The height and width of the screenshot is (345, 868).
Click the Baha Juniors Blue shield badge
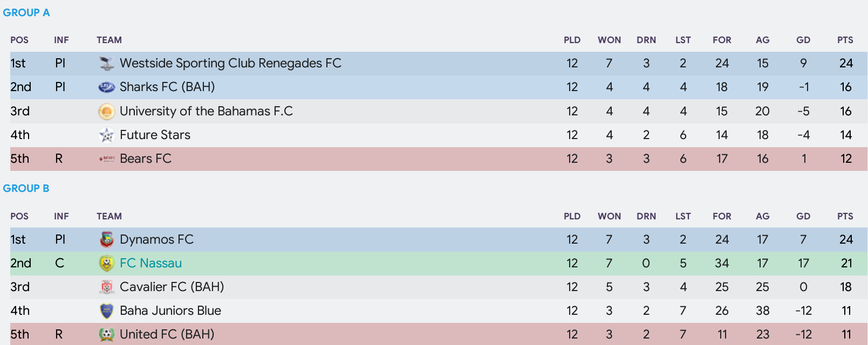click(x=107, y=311)
